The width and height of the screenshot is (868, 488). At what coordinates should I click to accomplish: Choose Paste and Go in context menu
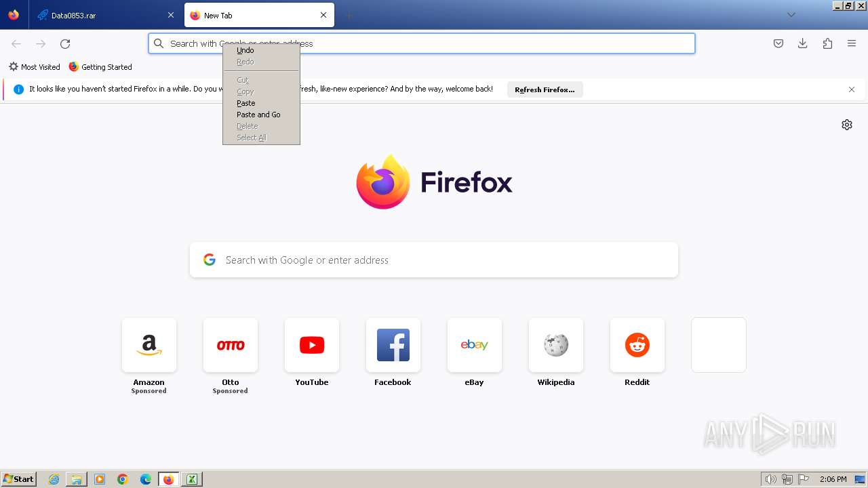[261, 115]
